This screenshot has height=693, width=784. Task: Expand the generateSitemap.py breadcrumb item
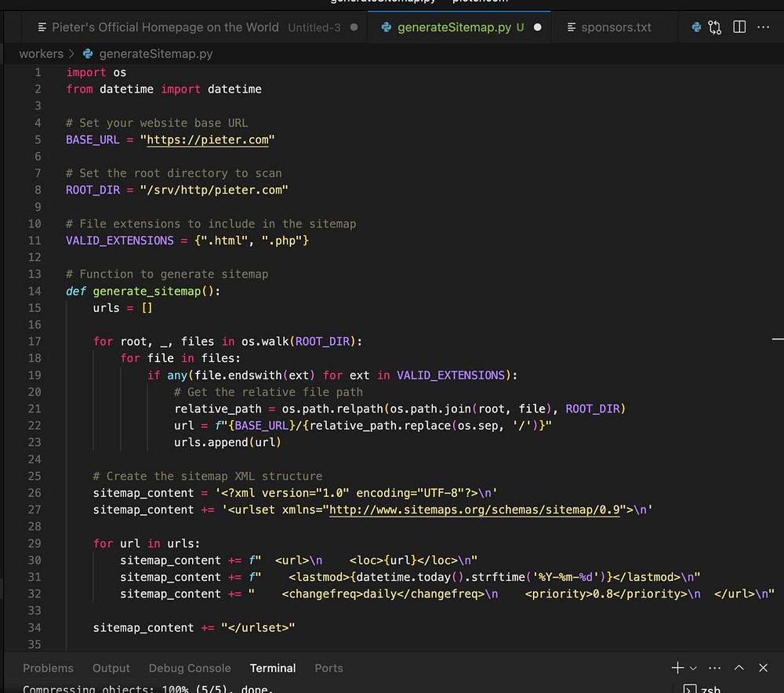click(155, 54)
